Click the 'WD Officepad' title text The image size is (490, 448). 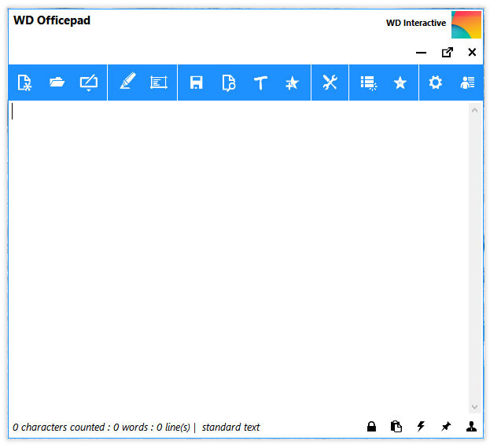pos(52,20)
